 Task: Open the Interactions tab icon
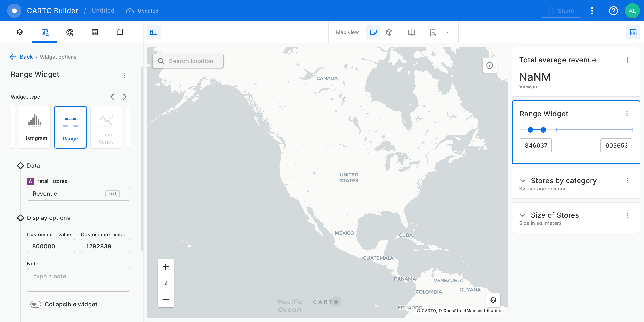click(70, 32)
